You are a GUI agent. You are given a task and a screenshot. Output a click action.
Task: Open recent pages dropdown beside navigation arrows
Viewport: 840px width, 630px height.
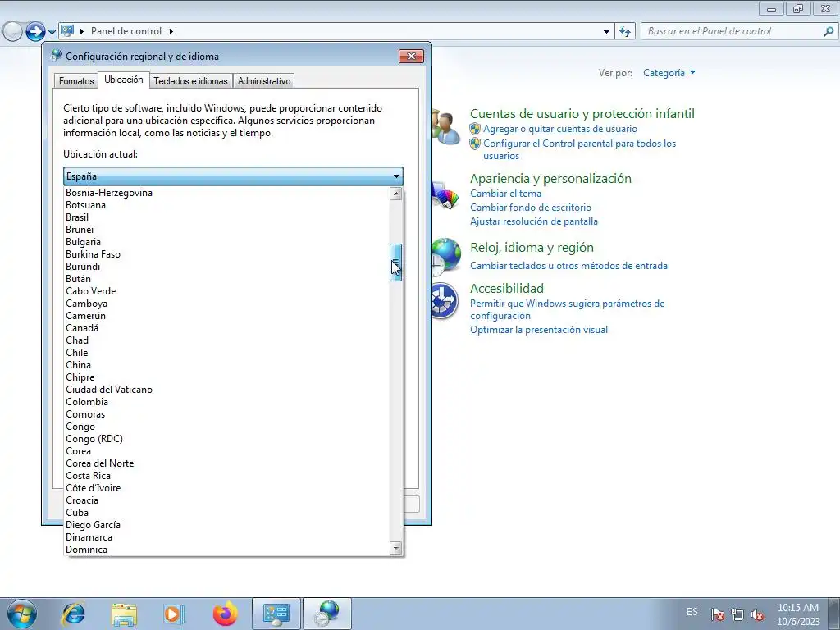coord(52,32)
